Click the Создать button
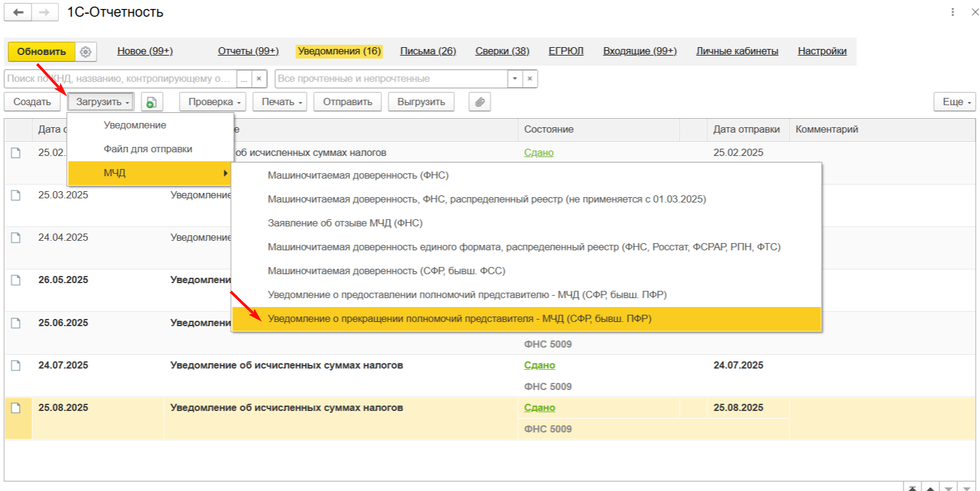Viewport: 980px width, 491px height. [x=32, y=102]
